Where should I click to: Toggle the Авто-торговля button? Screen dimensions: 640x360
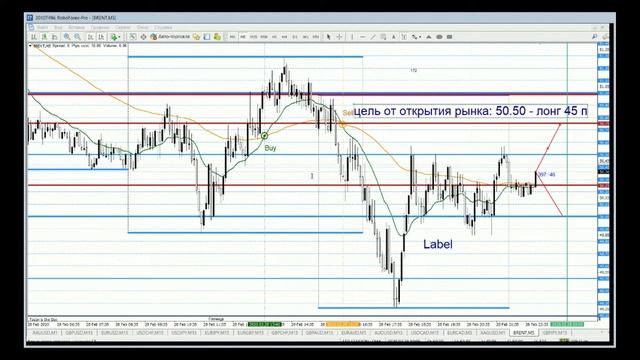[170, 37]
